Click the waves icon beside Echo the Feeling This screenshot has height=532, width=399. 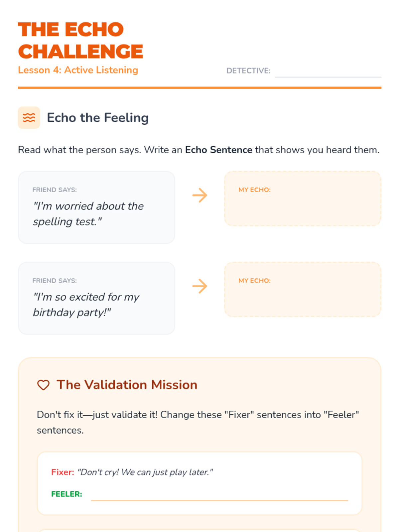click(x=29, y=118)
